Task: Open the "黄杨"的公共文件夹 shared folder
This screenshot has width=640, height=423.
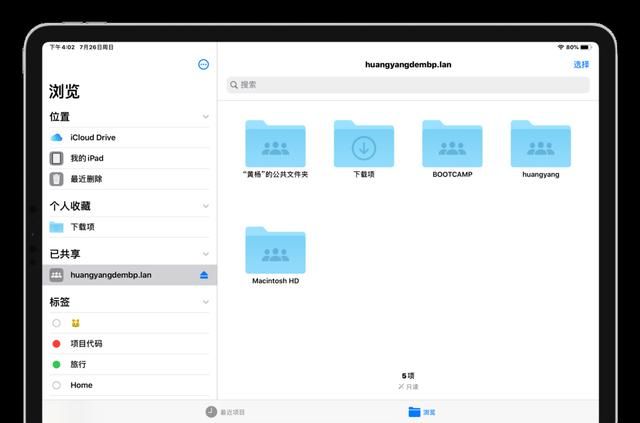Action: [276, 143]
